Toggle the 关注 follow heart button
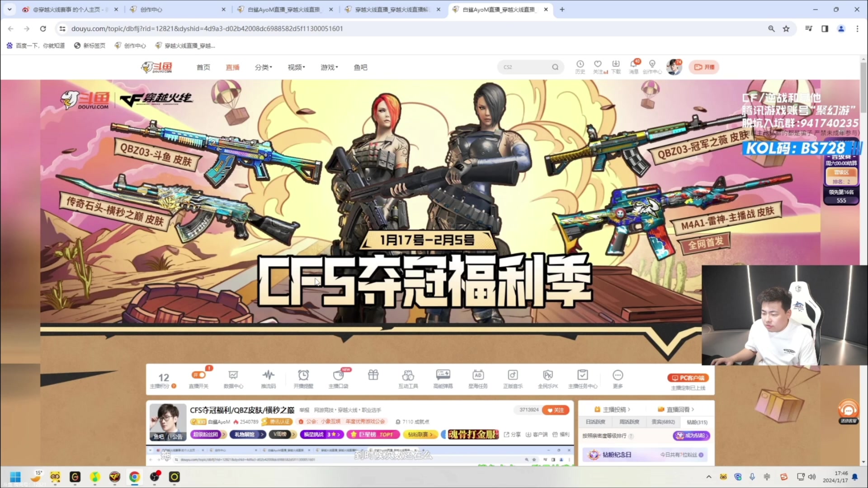 click(x=556, y=410)
